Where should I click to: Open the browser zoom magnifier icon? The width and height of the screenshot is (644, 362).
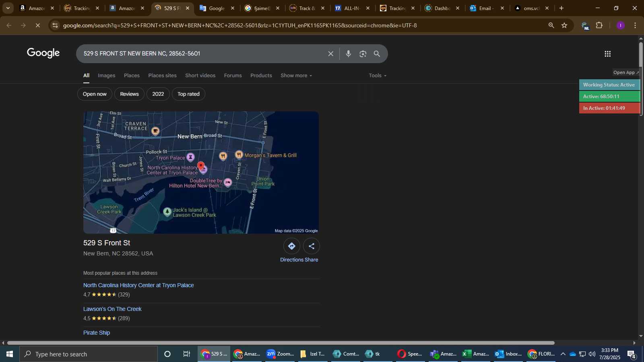click(551, 25)
